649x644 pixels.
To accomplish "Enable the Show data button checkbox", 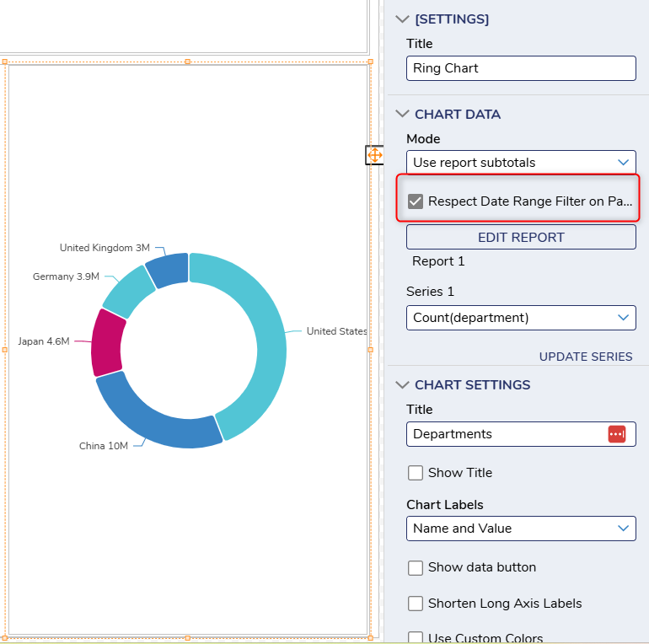I will tap(416, 567).
